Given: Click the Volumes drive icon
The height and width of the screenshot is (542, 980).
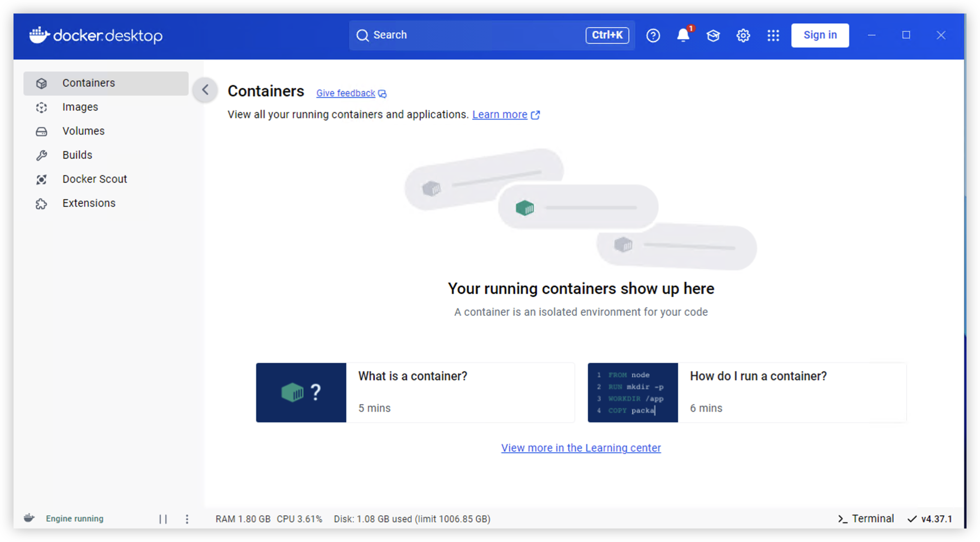Looking at the screenshot, I should pyautogui.click(x=42, y=132).
